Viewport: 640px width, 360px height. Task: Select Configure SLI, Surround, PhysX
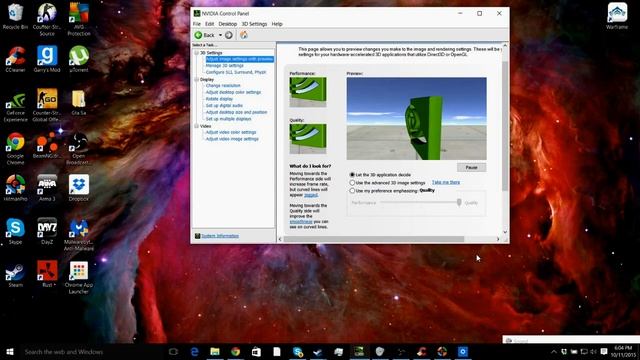point(236,72)
